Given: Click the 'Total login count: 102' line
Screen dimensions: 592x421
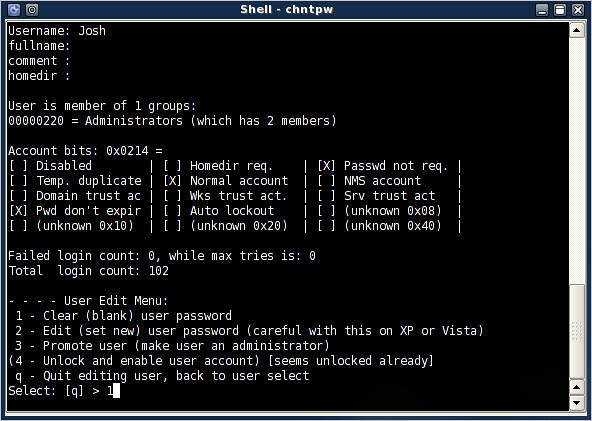Looking at the screenshot, I should [x=88, y=271].
